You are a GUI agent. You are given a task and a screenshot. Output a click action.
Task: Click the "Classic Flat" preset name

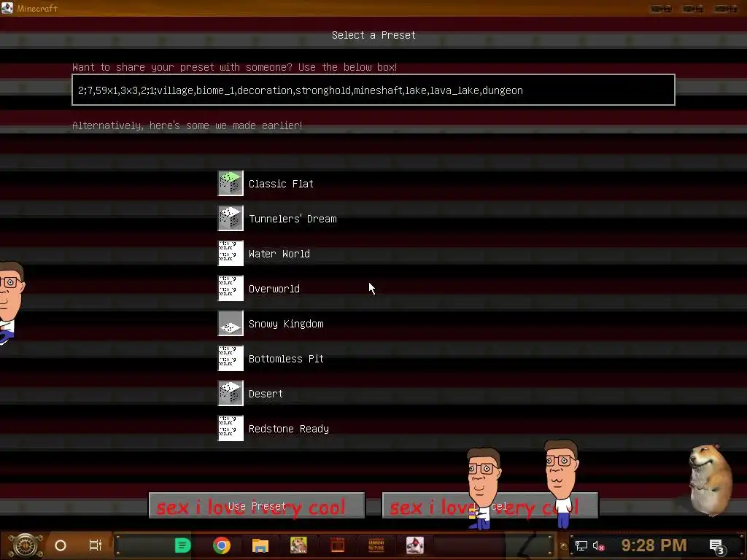(281, 184)
